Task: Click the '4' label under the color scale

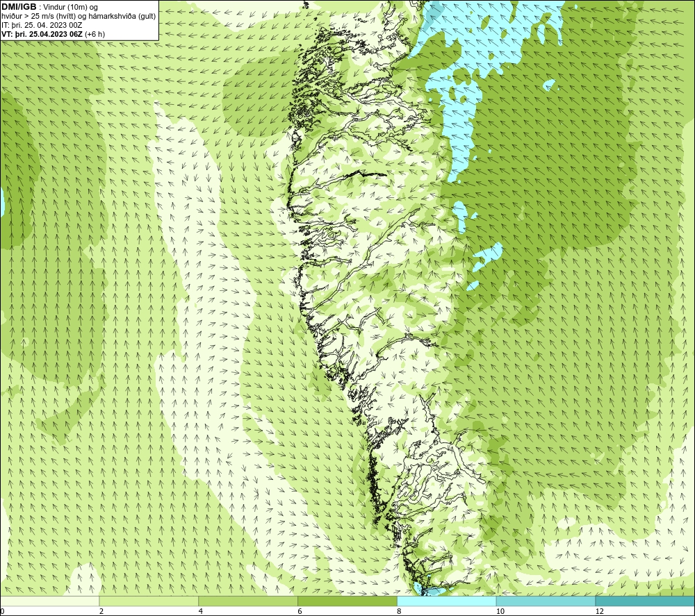Action: point(201,612)
